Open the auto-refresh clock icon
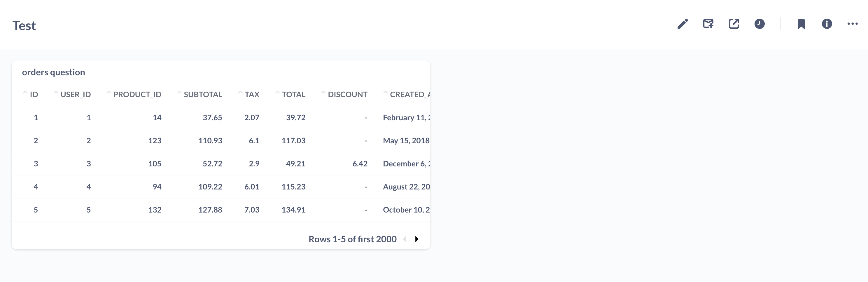Viewport: 868px width, 282px height. tap(760, 24)
